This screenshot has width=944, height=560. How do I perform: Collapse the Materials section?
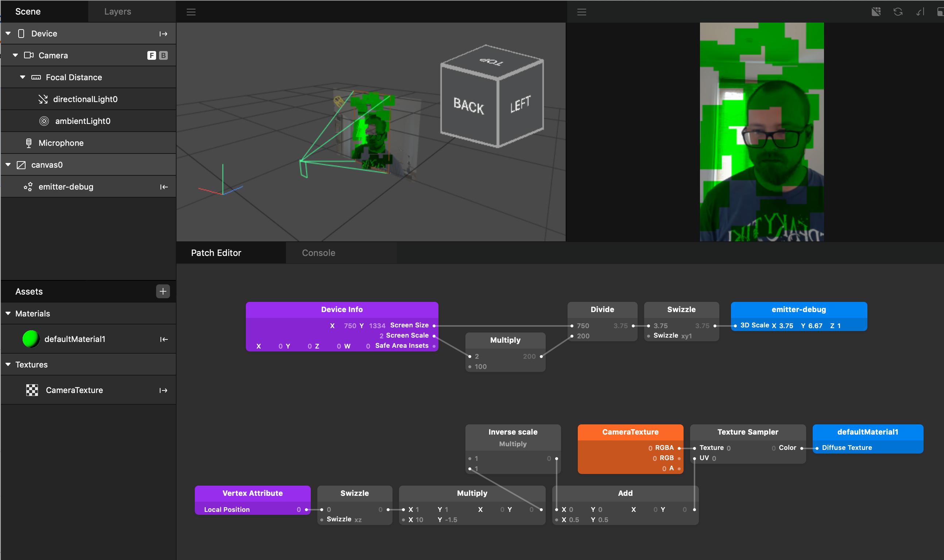click(x=8, y=313)
